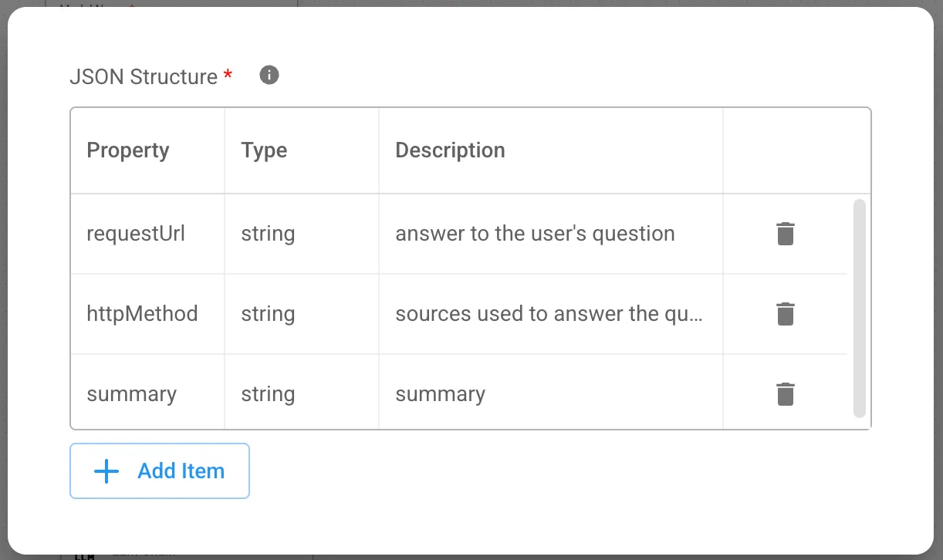The height and width of the screenshot is (560, 943).
Task: Edit description "answer to the user's question"
Action: coord(535,234)
